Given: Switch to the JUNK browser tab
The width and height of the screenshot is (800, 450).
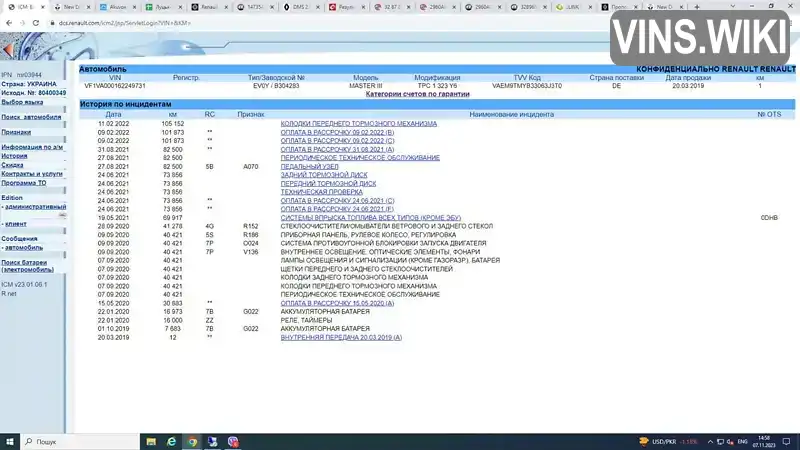Looking at the screenshot, I should 572,7.
